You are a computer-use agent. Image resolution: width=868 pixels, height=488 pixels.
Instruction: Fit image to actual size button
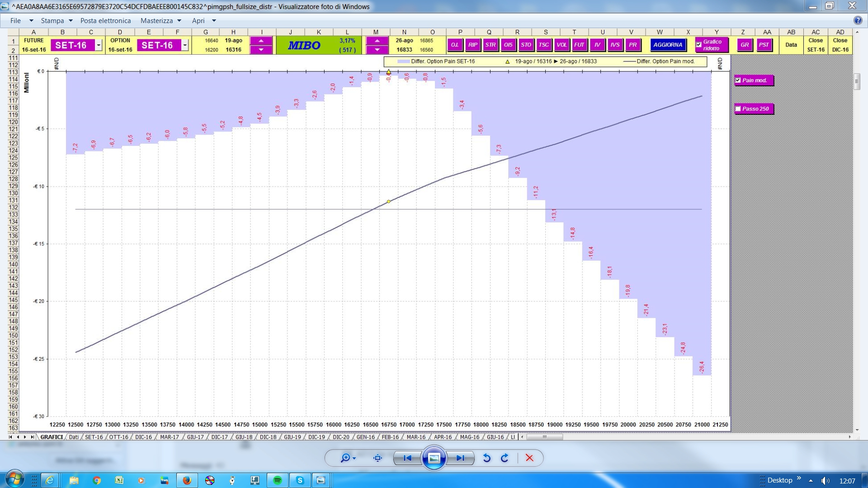click(x=377, y=458)
